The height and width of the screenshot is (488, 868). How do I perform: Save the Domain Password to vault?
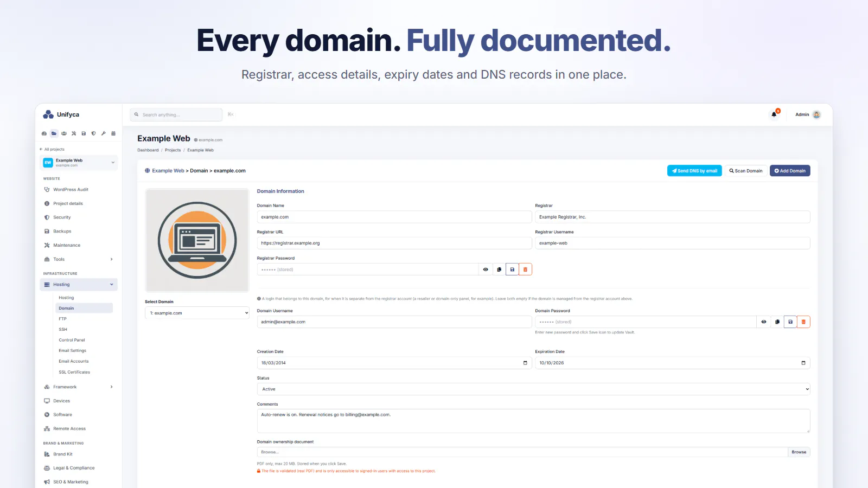tap(790, 322)
